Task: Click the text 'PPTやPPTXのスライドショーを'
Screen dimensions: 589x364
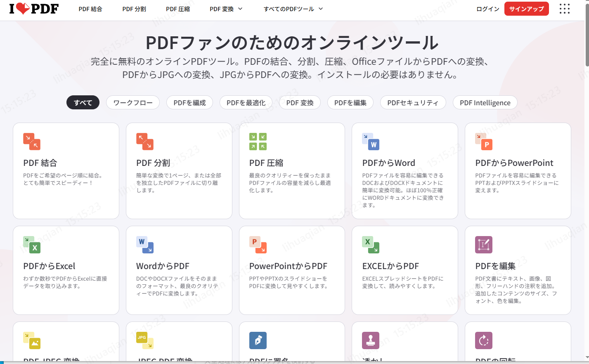Action: (x=288, y=279)
